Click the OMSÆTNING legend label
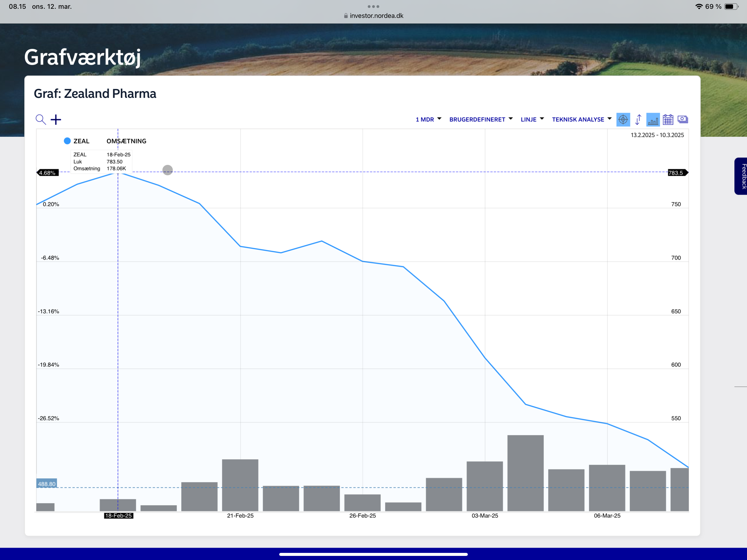This screenshot has height=560, width=747. point(126,141)
